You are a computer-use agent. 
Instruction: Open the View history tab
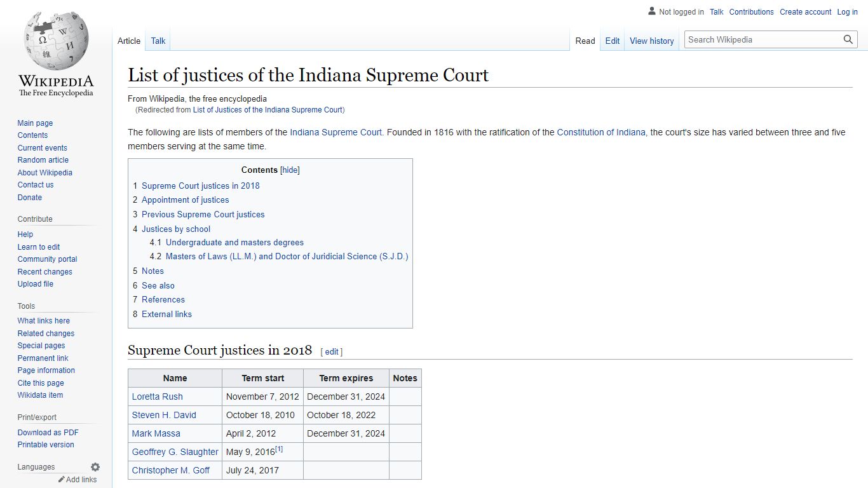point(652,41)
